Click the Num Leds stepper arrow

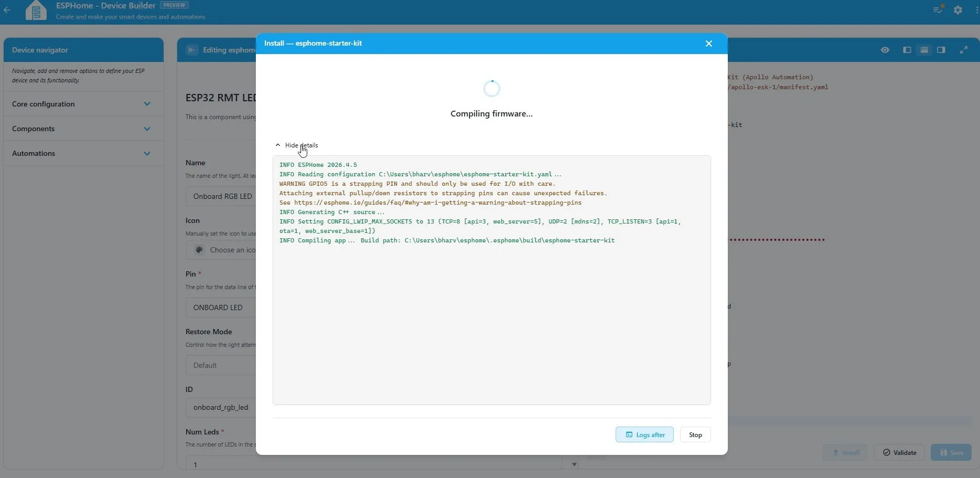click(574, 464)
